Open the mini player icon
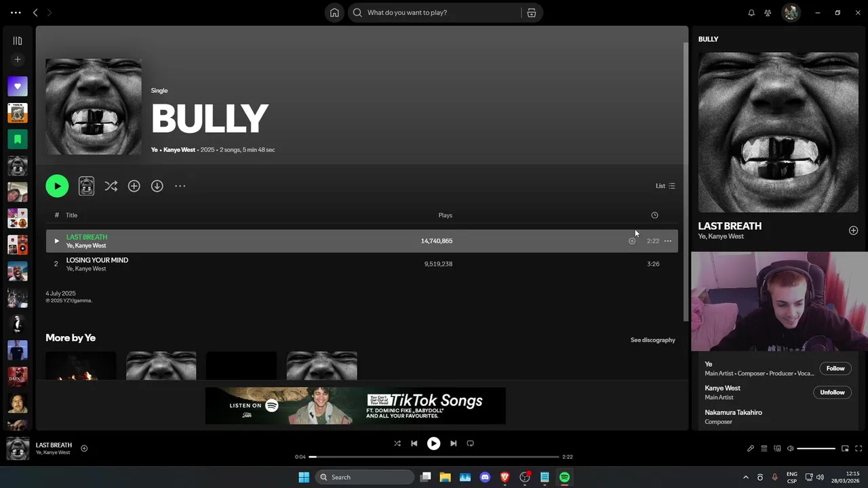This screenshot has height=488, width=868. click(845, 449)
